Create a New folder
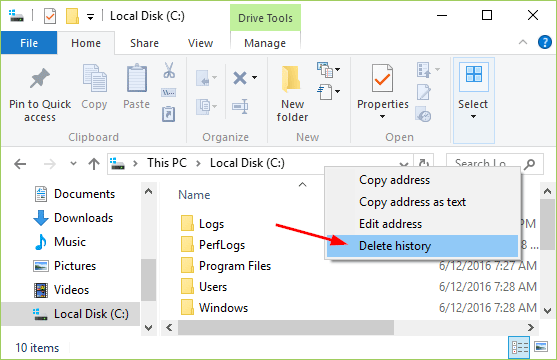The width and height of the screenshot is (557, 360). click(x=292, y=94)
